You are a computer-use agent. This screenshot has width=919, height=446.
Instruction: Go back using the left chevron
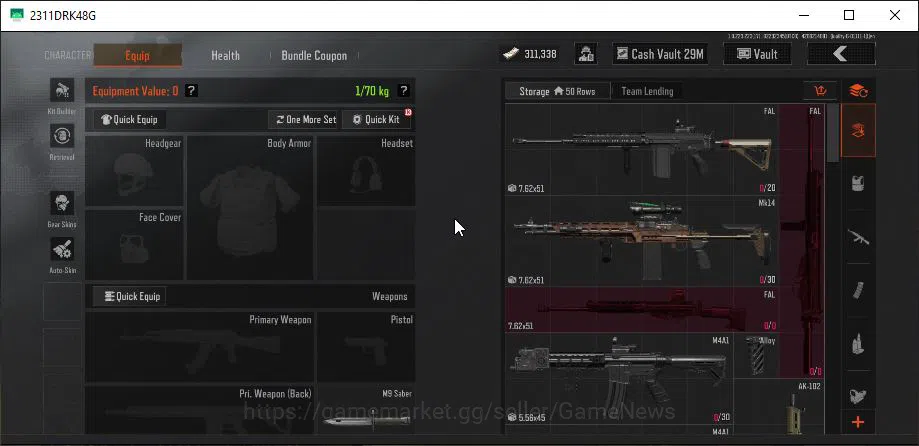[841, 54]
